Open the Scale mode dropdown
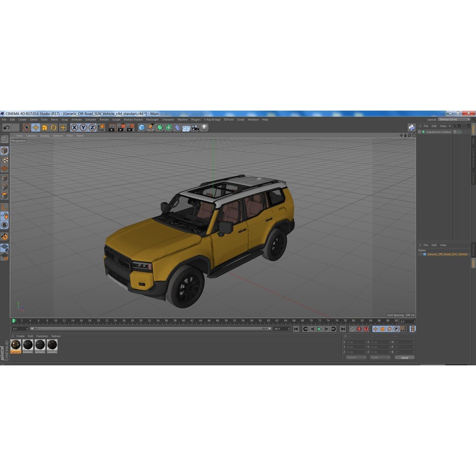The image size is (476, 476). coord(380,357)
